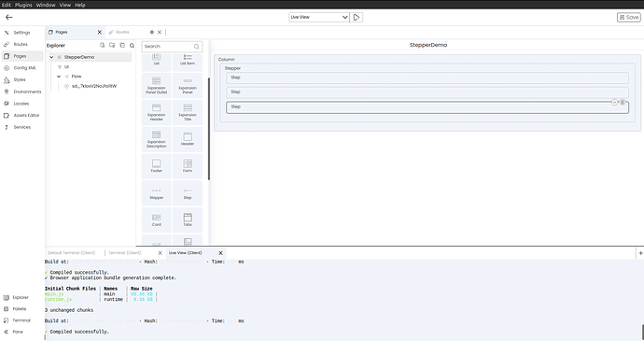Viewport: 644px width, 341px height.
Task: Click the back arrow icon
Action: [x=8, y=17]
